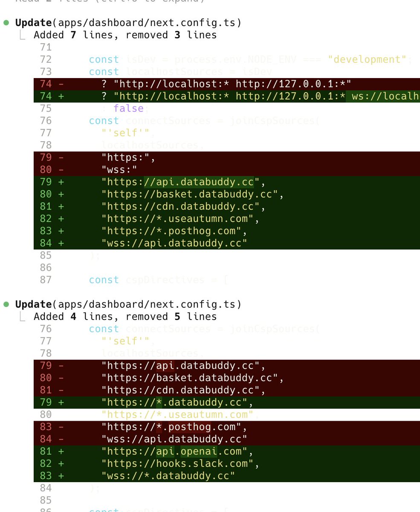420x512 pixels.
Task: Click added line 79 "https://api.databuddy.cc"
Action: (x=227, y=183)
